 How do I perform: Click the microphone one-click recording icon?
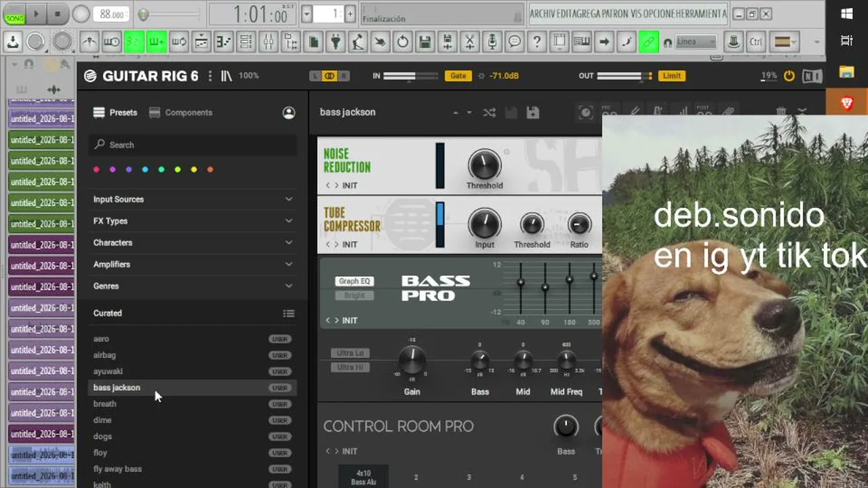click(x=492, y=42)
